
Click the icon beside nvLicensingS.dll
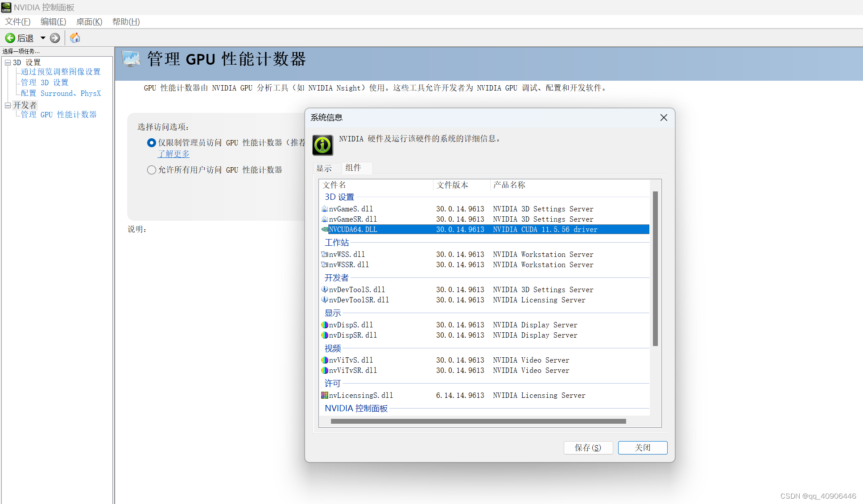(x=325, y=395)
